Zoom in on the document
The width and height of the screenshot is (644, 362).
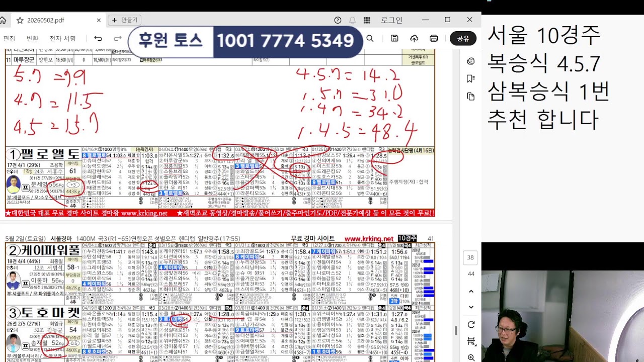pos(471,357)
